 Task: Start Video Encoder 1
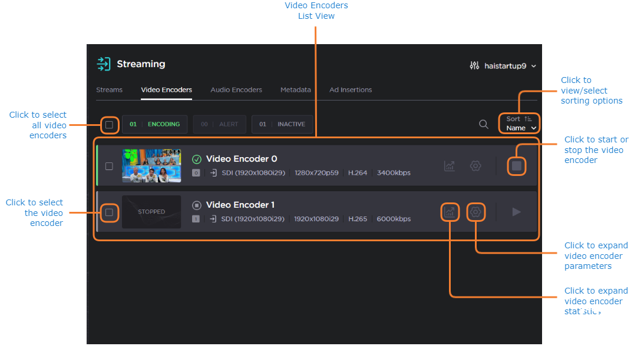tap(517, 212)
